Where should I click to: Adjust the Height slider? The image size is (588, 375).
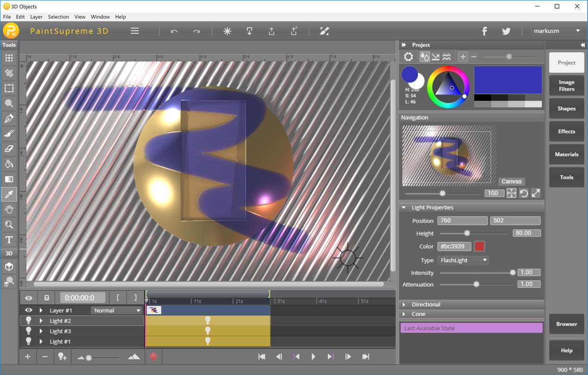pos(473,233)
